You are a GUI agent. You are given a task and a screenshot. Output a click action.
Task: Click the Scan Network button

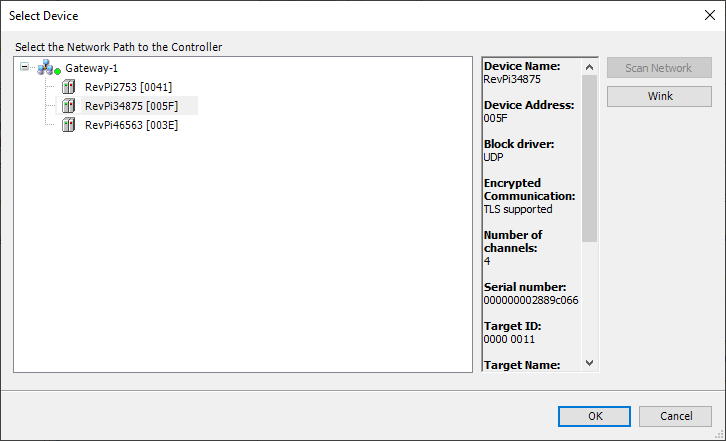pyautogui.click(x=658, y=68)
